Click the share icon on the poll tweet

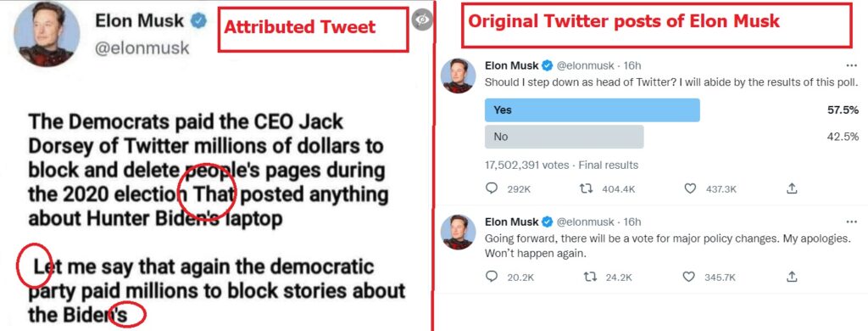click(x=793, y=189)
